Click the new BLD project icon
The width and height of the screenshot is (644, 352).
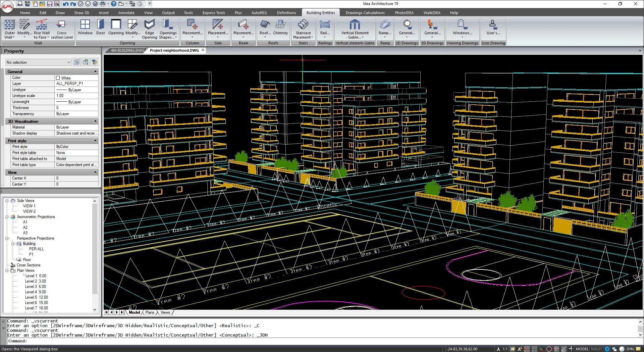(x=20, y=4)
